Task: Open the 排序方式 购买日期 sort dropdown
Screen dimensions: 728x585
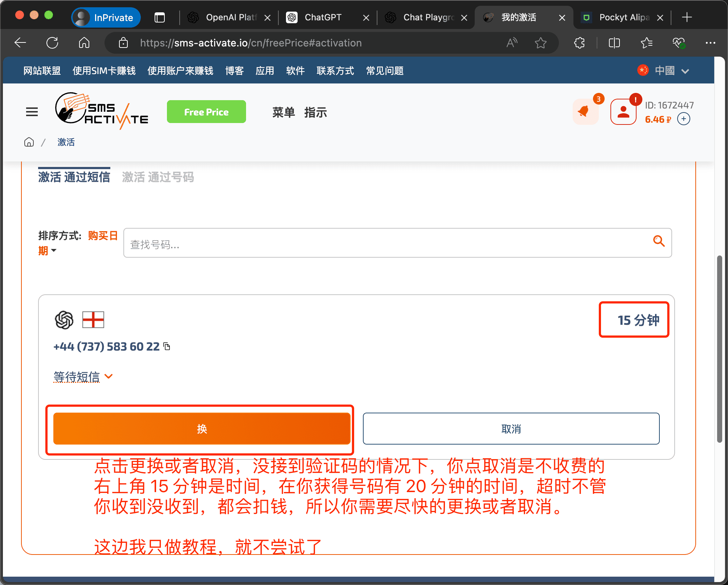Action: [54, 250]
